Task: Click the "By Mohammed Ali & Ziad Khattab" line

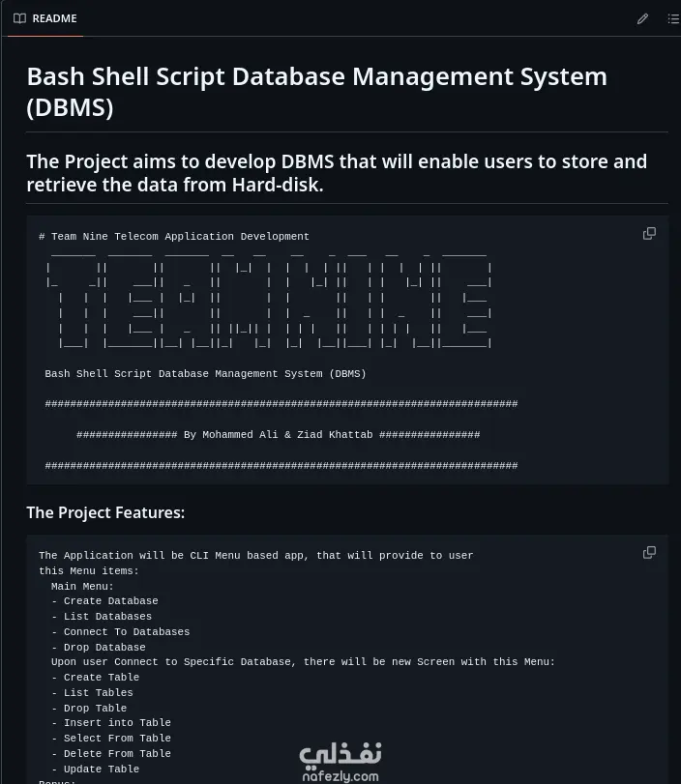Action: pyautogui.click(x=278, y=435)
